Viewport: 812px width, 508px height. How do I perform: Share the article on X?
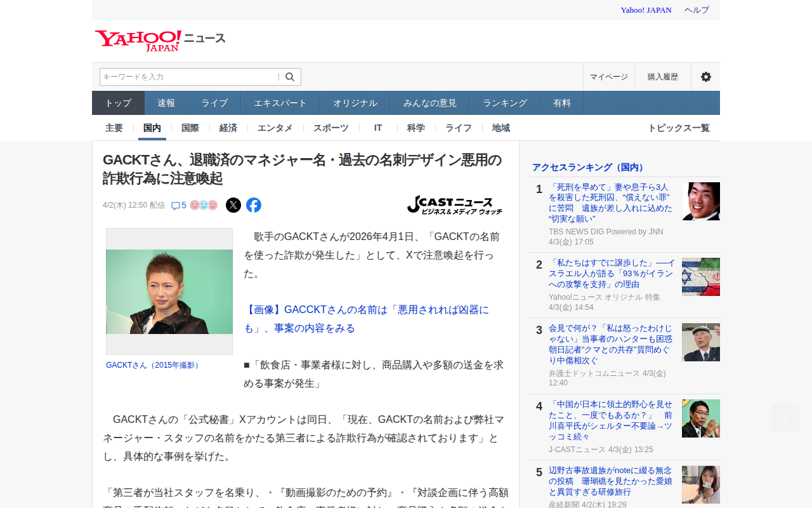point(233,205)
